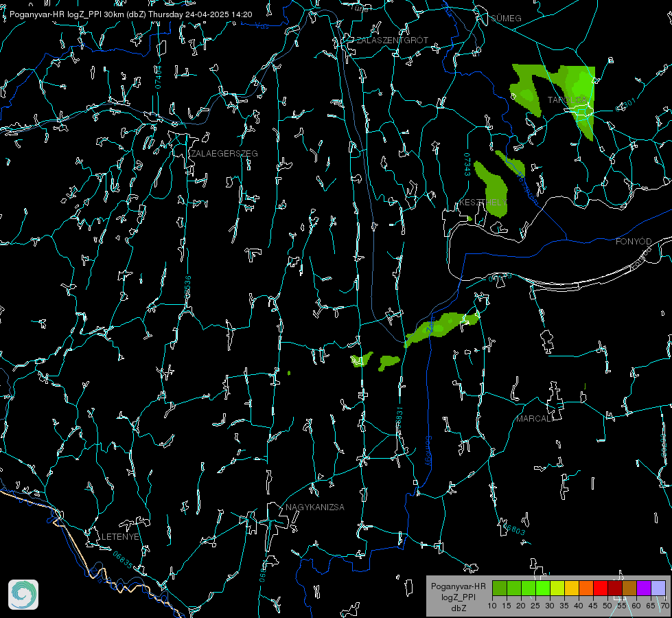Viewport: 672px width, 618px height.
Task: Click the ZALASZENTGRÓT city label
Action: pyautogui.click(x=392, y=40)
